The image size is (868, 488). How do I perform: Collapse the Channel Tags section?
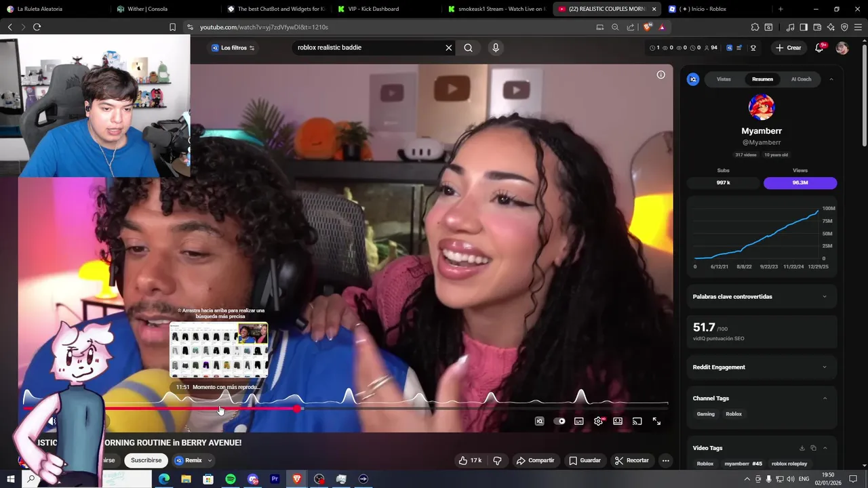point(825,399)
